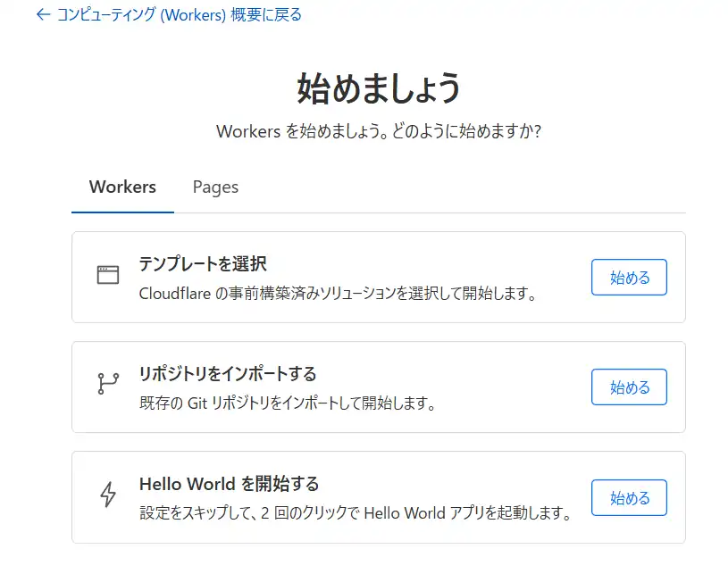728x574 pixels.
Task: Click the Workers を始めましょう subtitle text
Action: pyautogui.click(x=379, y=131)
